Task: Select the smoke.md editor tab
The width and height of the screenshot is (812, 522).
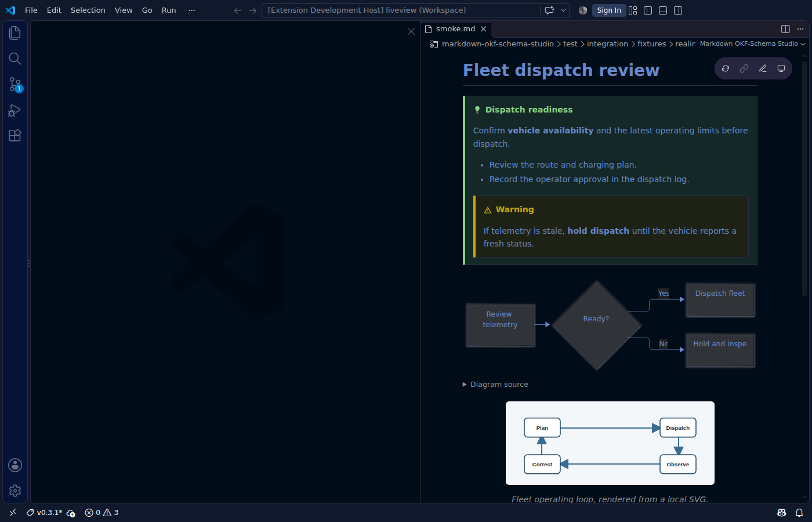Action: pos(456,29)
